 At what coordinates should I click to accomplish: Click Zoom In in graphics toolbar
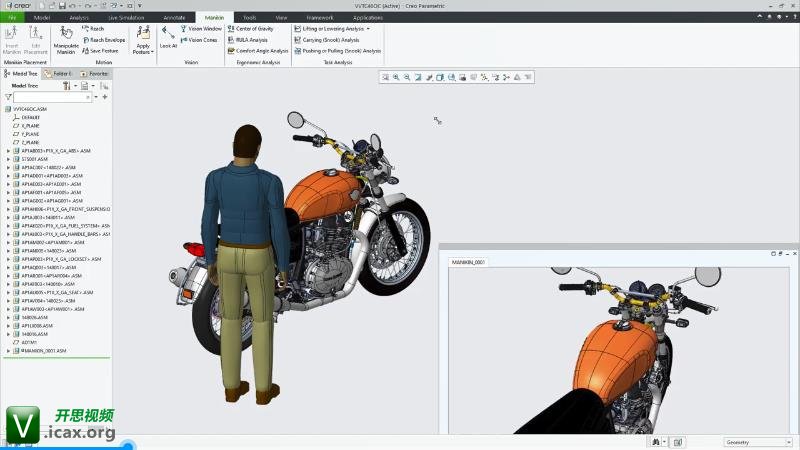(x=396, y=77)
